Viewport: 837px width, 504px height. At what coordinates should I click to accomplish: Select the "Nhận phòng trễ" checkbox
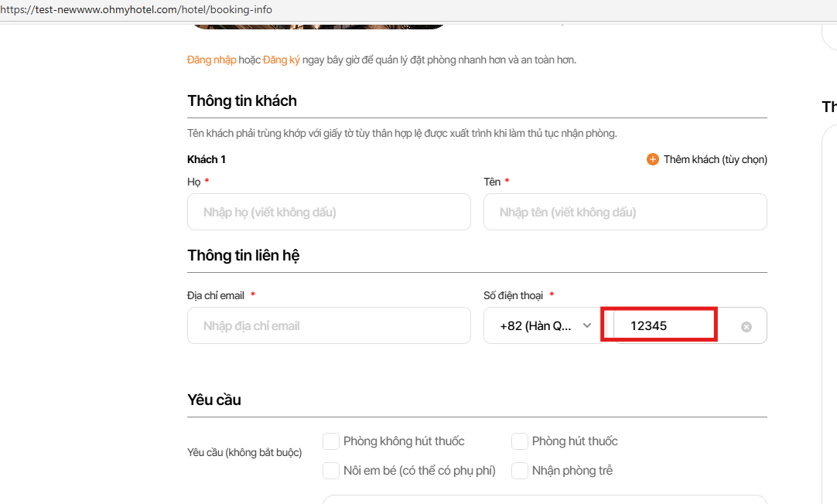coord(520,470)
